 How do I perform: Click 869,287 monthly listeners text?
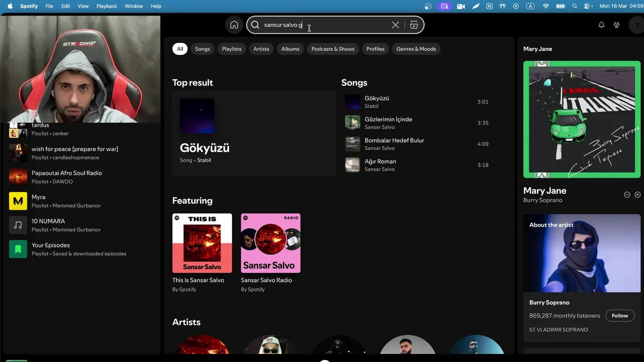pyautogui.click(x=565, y=316)
